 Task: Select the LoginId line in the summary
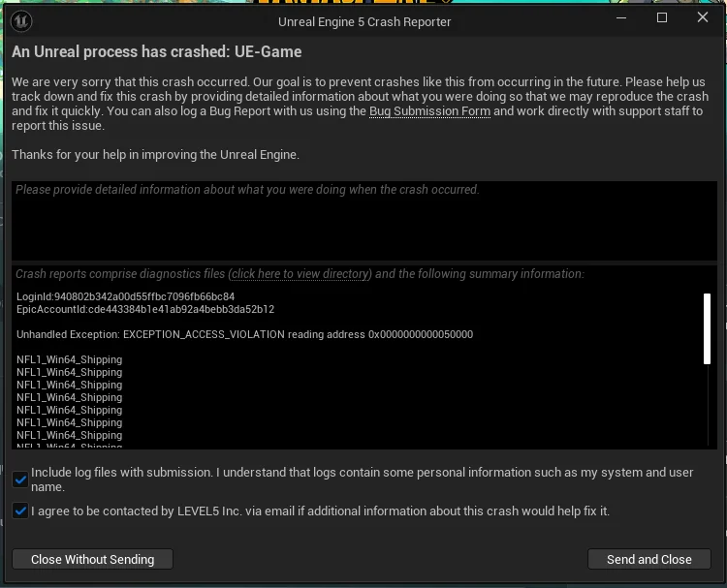point(126,296)
